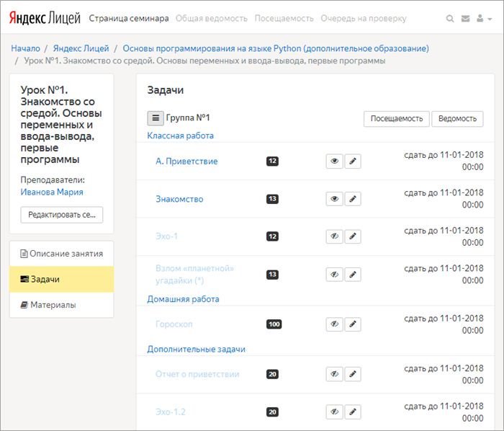Viewport: 504px width, 431px height.
Task: Open the Дополнительные задачи section link
Action: click(196, 350)
